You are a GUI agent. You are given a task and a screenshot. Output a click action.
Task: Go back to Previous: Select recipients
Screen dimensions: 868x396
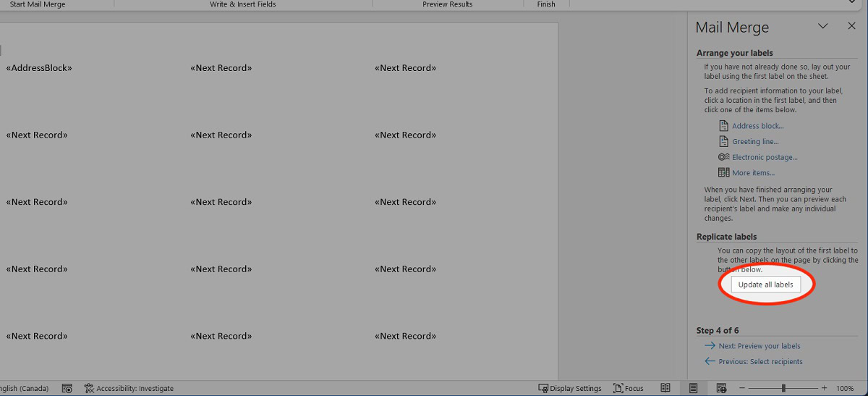point(760,361)
